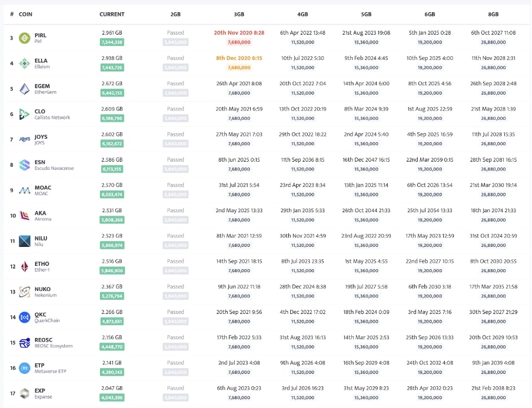Image resolution: width=532 pixels, height=408 pixels.
Task: Select the CLO Callisto Network icon
Action: [25, 114]
